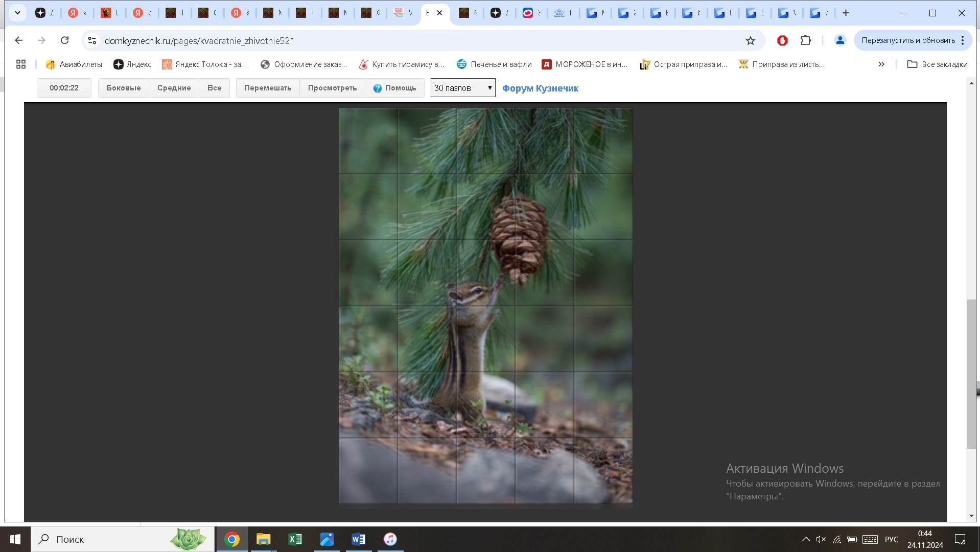The width and height of the screenshot is (980, 552).
Task: Open the Extensions puzzle-piece menu
Action: [806, 40]
